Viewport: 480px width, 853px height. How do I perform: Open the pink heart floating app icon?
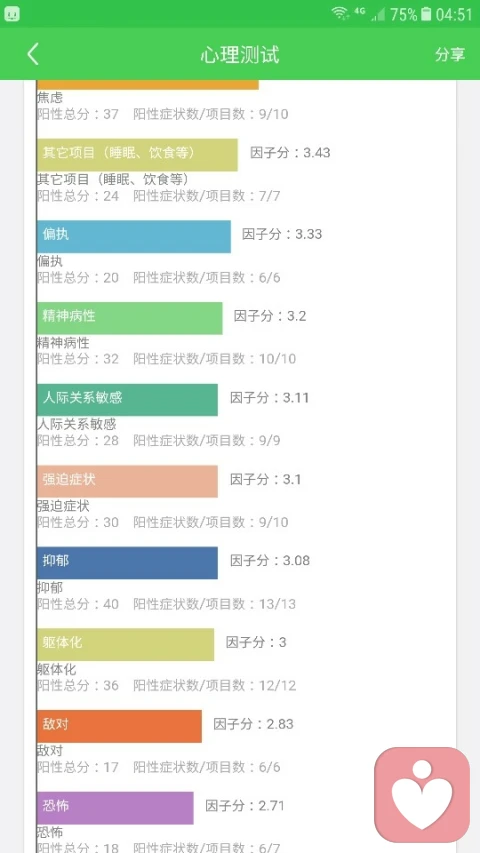pyautogui.click(x=422, y=794)
